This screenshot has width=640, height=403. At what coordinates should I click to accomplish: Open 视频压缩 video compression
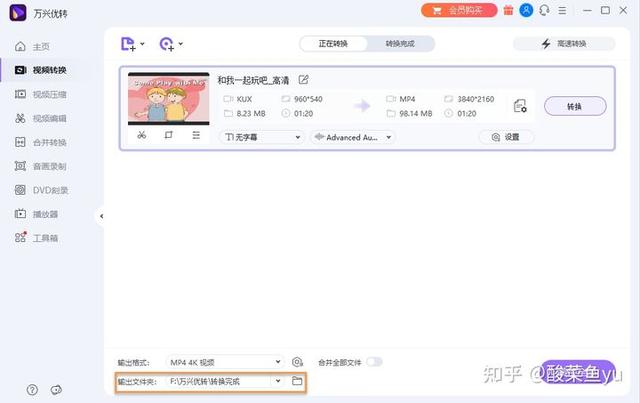pos(40,94)
